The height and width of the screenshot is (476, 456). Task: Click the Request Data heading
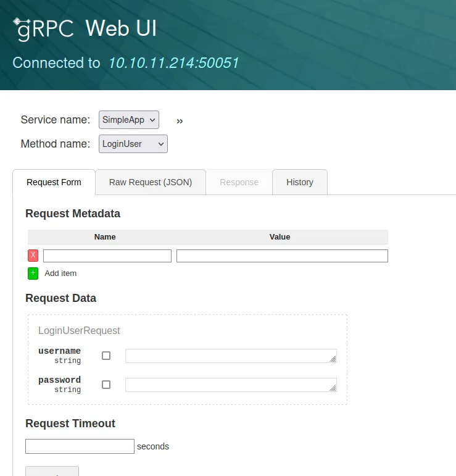[x=61, y=298]
